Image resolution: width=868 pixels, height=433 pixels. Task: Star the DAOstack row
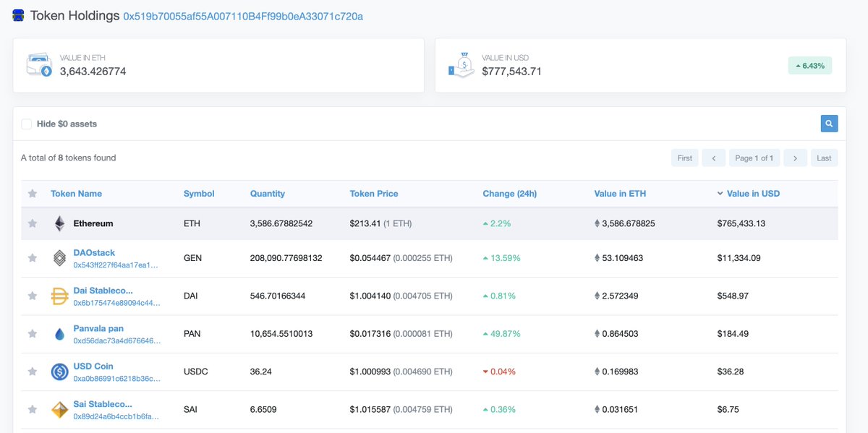coord(33,258)
